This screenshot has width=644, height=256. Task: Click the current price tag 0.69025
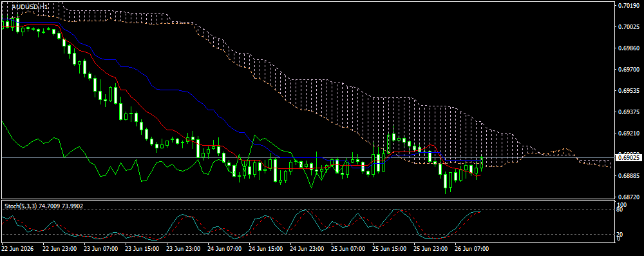pos(629,157)
